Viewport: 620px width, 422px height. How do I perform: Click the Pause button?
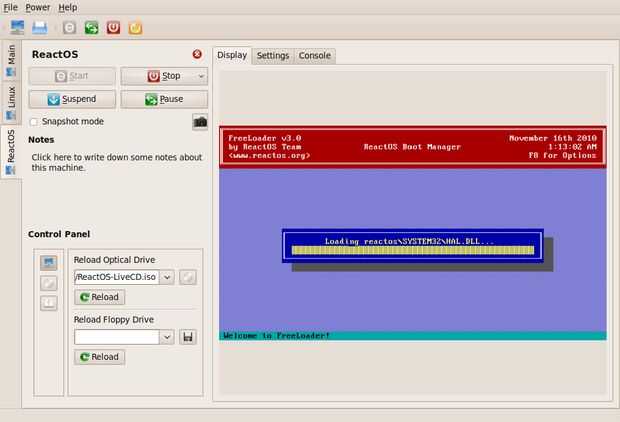pyautogui.click(x=164, y=99)
